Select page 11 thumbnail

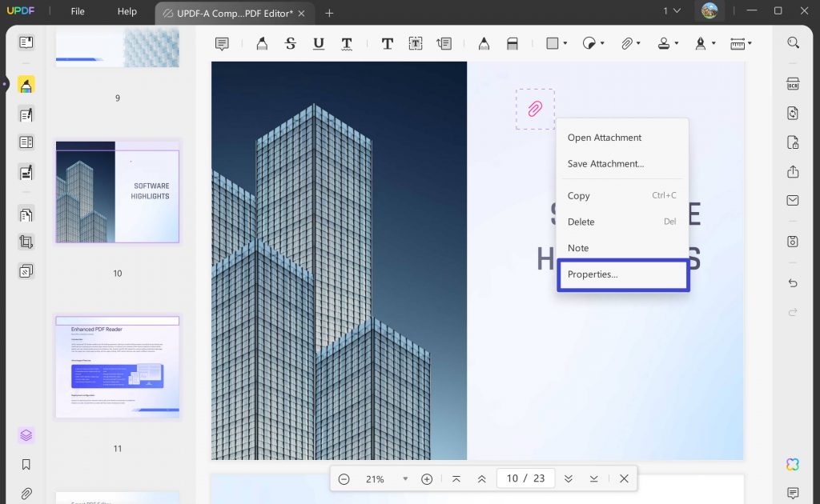(117, 368)
